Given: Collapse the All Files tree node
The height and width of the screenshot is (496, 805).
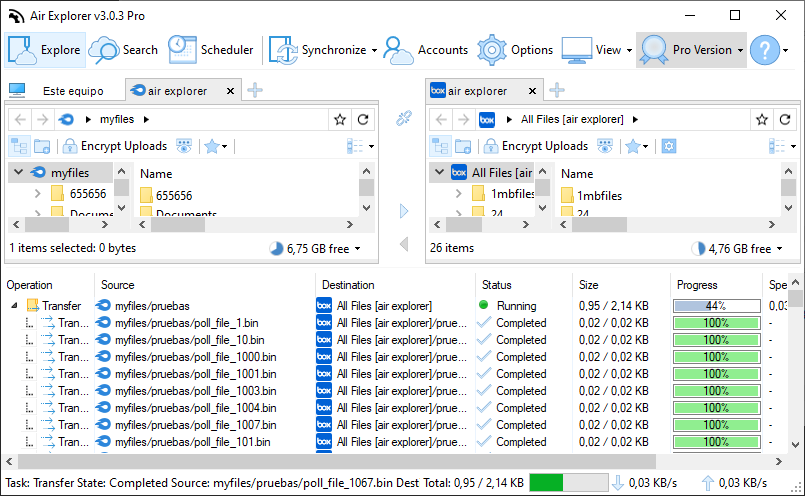Looking at the screenshot, I should coord(439,173).
